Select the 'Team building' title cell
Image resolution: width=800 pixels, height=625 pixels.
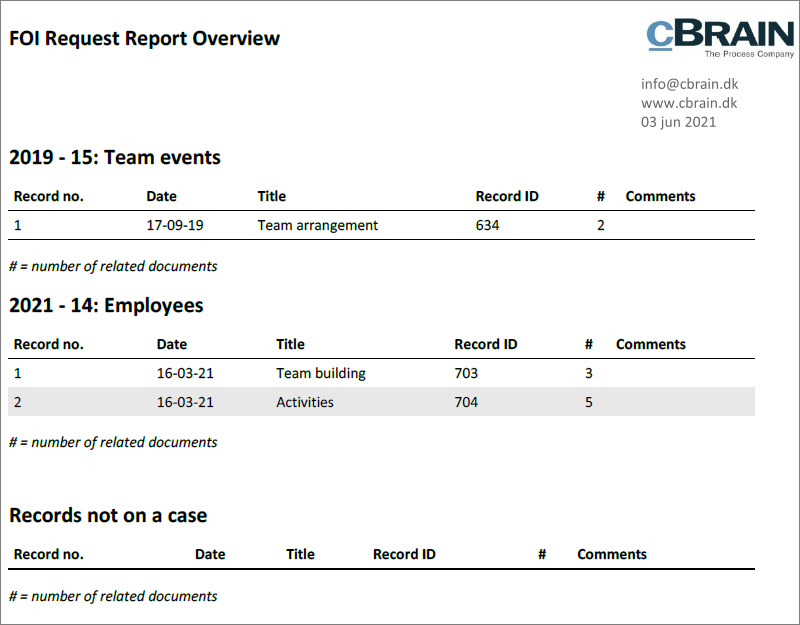[x=321, y=373]
